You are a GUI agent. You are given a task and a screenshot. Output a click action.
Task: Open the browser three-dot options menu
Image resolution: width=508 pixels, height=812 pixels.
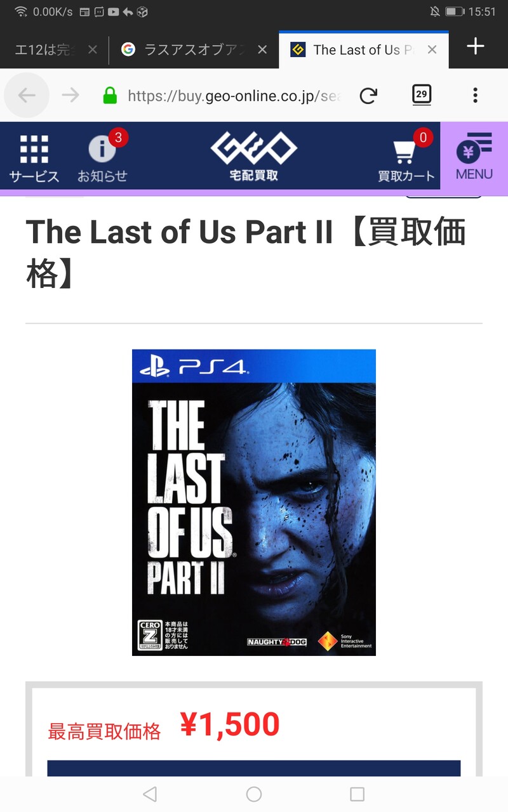tap(475, 95)
